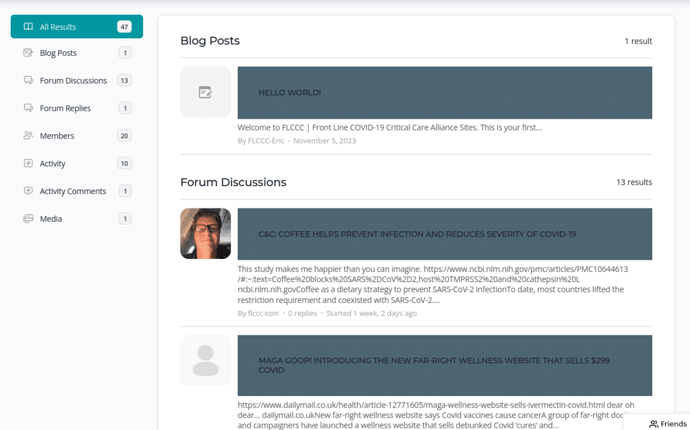The image size is (690, 430).
Task: Switch to Forum Discussions results
Action: pyautogui.click(x=73, y=80)
